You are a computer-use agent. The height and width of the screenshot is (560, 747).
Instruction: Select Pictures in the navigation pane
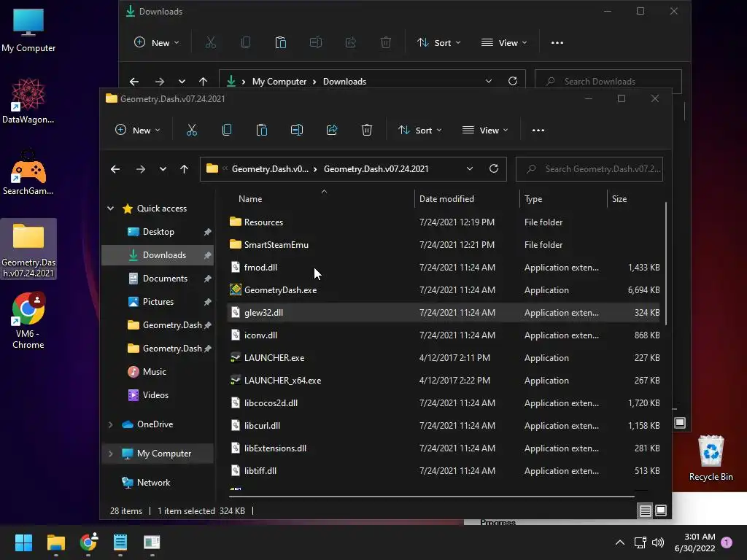click(x=158, y=302)
